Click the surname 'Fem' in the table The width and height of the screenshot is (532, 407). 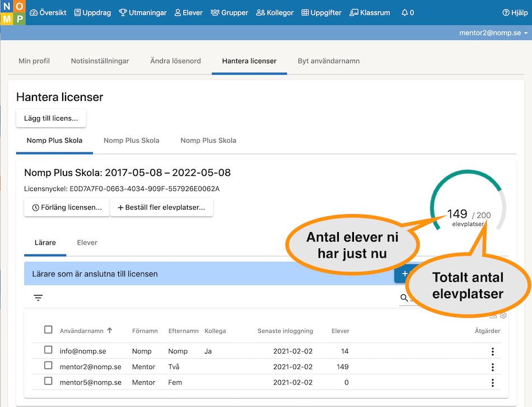pos(175,382)
